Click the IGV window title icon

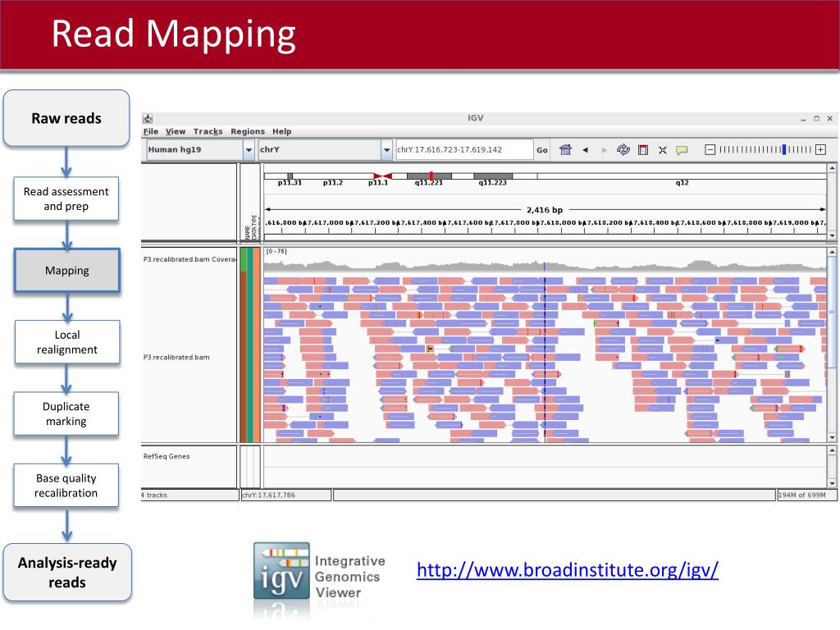click(x=148, y=118)
